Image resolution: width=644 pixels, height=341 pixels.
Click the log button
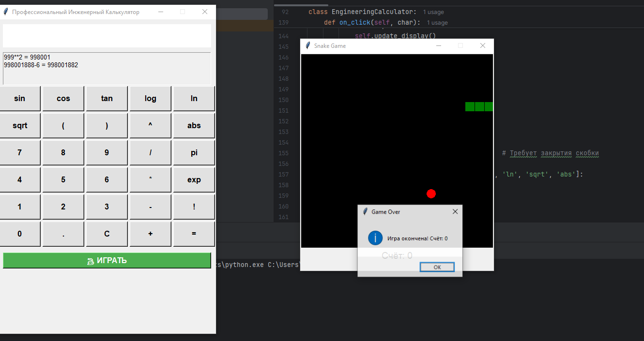pyautogui.click(x=151, y=99)
